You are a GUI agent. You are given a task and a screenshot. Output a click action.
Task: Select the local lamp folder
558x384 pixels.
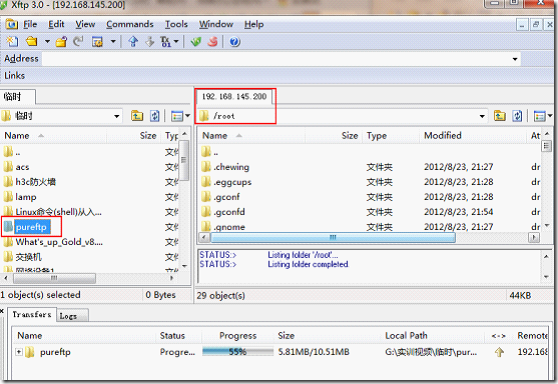pos(20,197)
